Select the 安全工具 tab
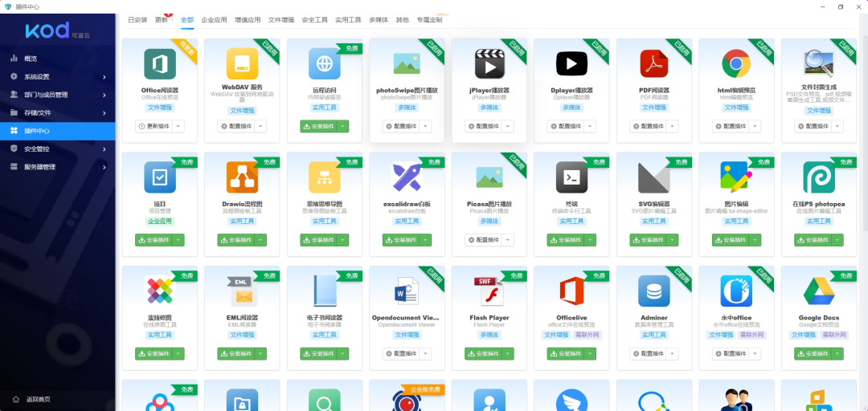The width and height of the screenshot is (868, 411). click(x=314, y=20)
